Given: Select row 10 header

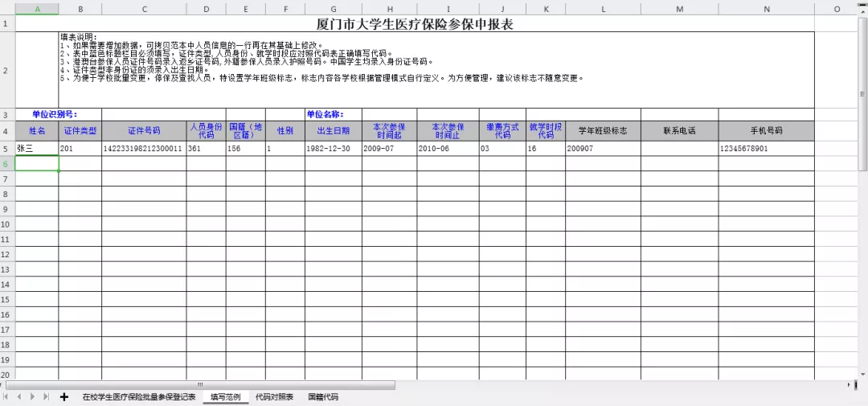Looking at the screenshot, I should pos(7,224).
